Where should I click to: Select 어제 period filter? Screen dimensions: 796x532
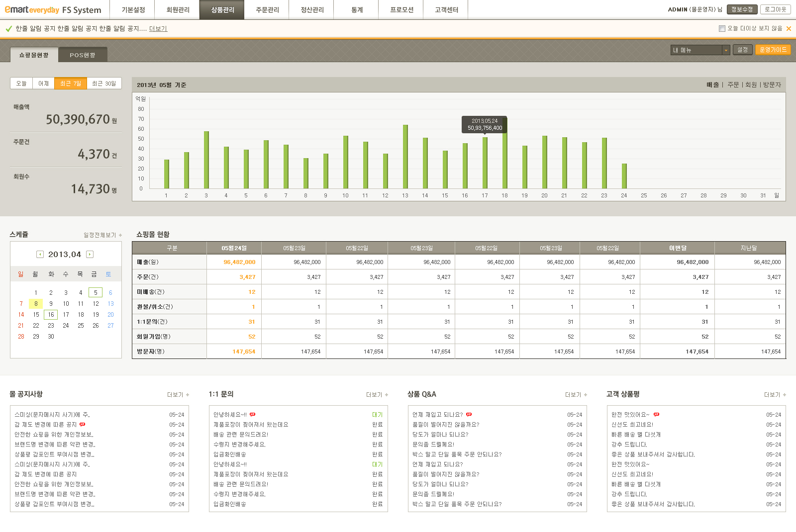(44, 84)
